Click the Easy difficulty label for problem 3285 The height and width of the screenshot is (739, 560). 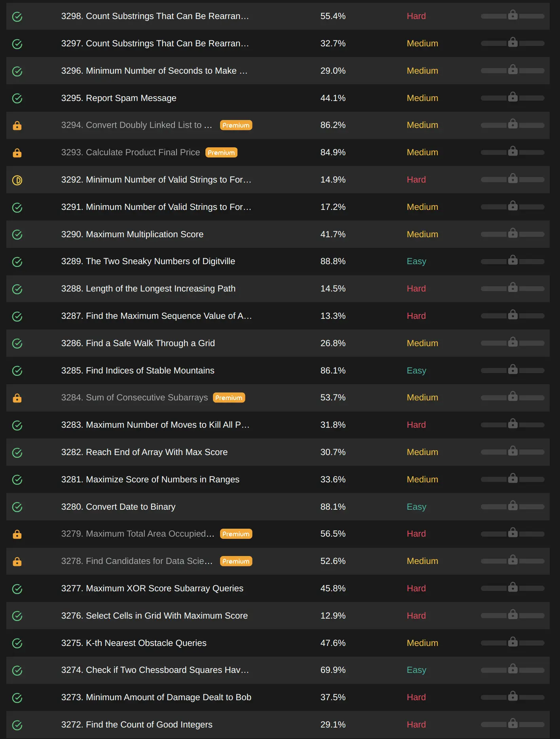pos(416,371)
